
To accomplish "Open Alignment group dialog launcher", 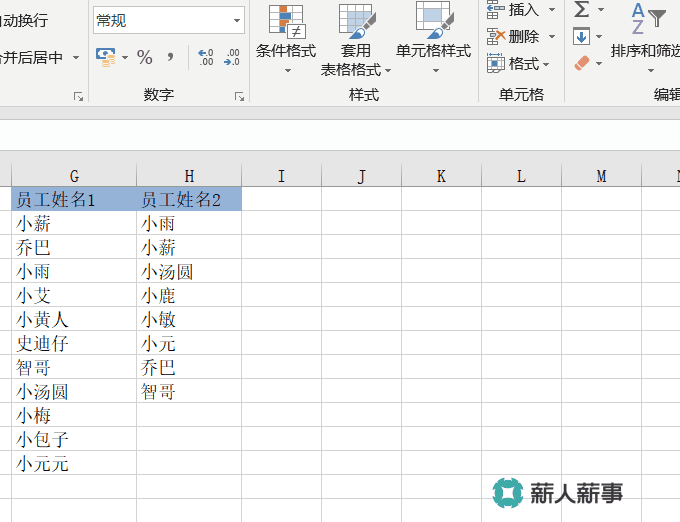I will click(x=78, y=96).
